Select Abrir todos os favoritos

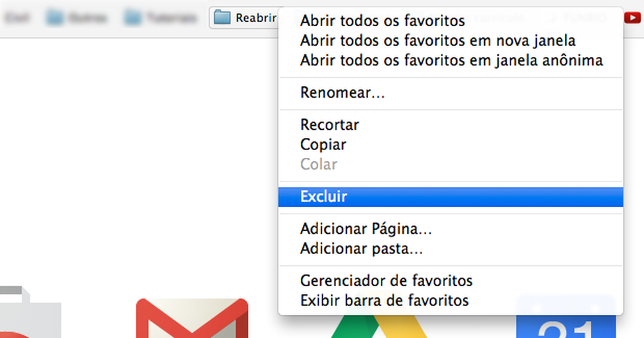[382, 22]
